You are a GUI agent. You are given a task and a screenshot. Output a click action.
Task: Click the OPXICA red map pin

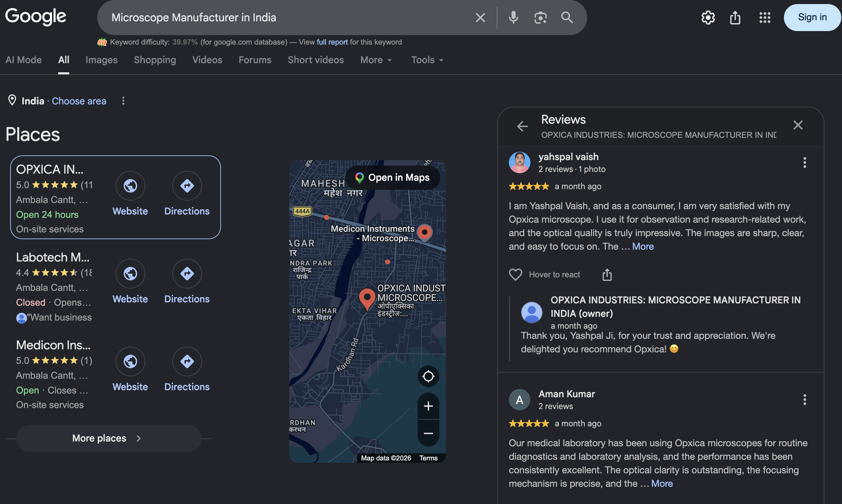click(x=367, y=299)
